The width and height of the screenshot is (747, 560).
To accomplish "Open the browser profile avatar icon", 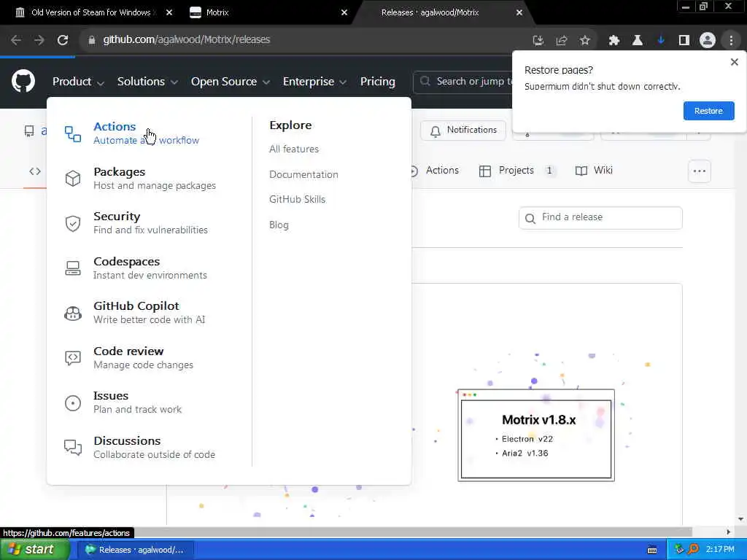I will click(x=708, y=41).
